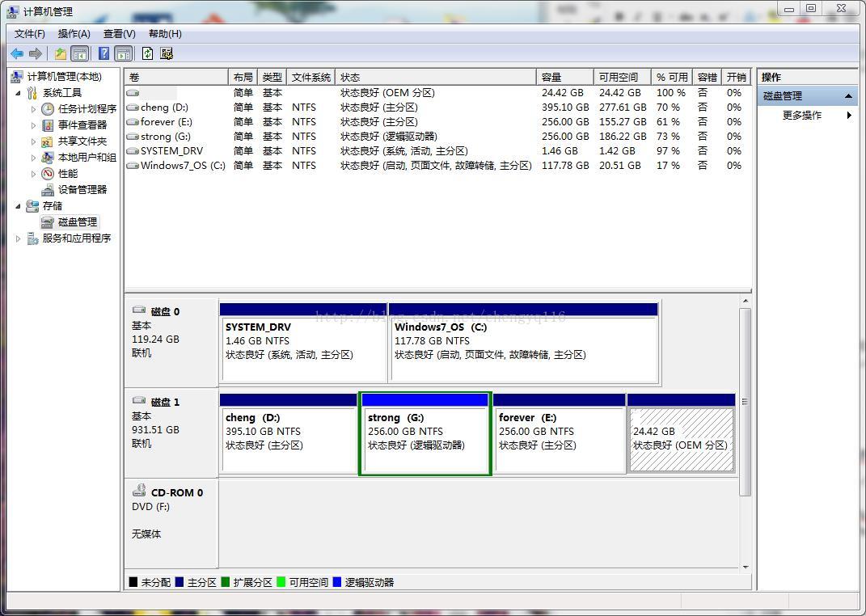Select the 事件查看器 icon
The image size is (866, 616).
coord(48,125)
